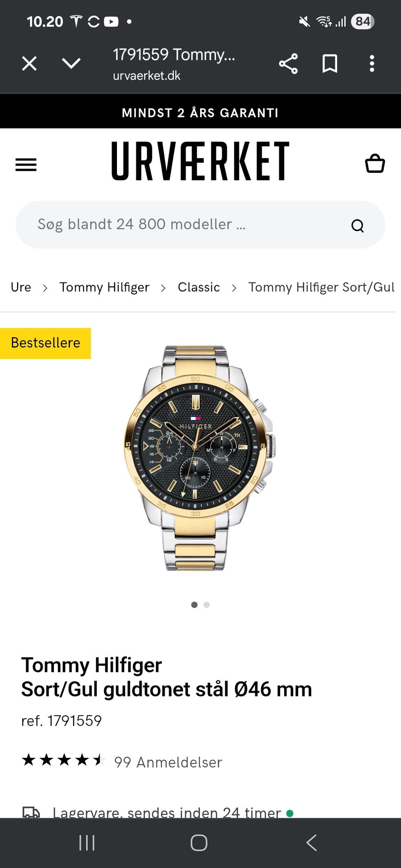Click the search field for watch models
Screen dimensions: 401x868
tap(200, 225)
